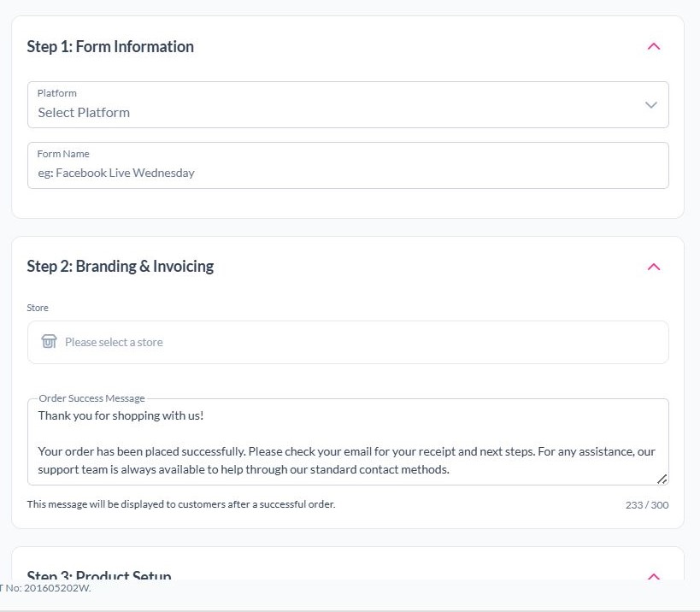Open the Platform dropdown

348,105
